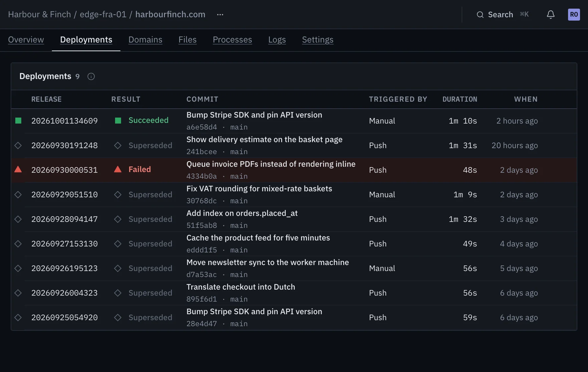Sort by the RESULT column header
Screen dimensions: 588x372
(126, 99)
